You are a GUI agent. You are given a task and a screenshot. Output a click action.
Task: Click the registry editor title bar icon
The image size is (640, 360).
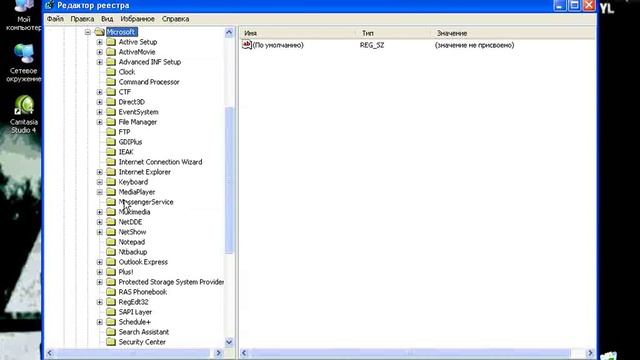point(49,5)
